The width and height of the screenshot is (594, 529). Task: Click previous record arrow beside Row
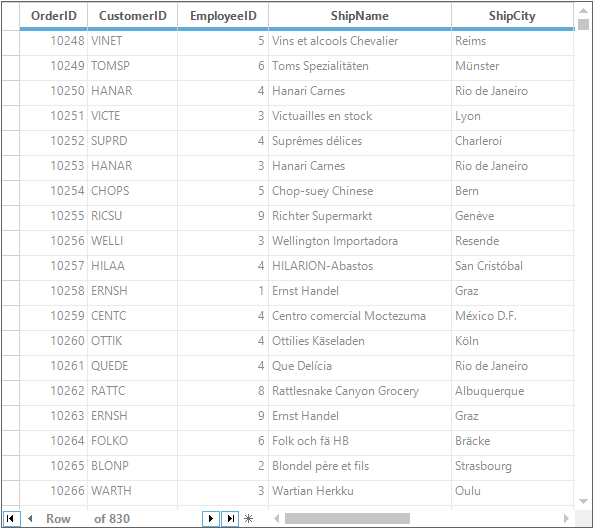point(30,518)
